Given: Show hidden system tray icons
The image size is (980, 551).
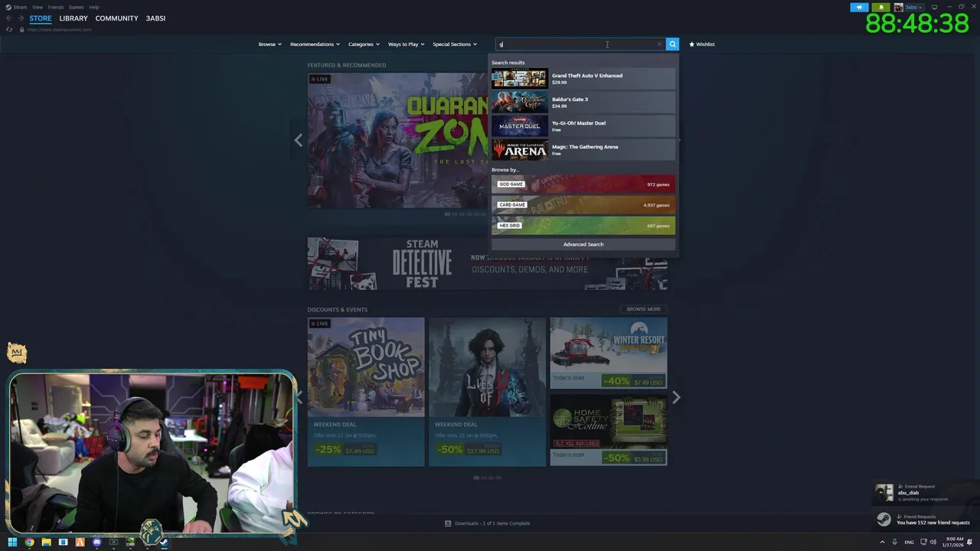Looking at the screenshot, I should (882, 542).
